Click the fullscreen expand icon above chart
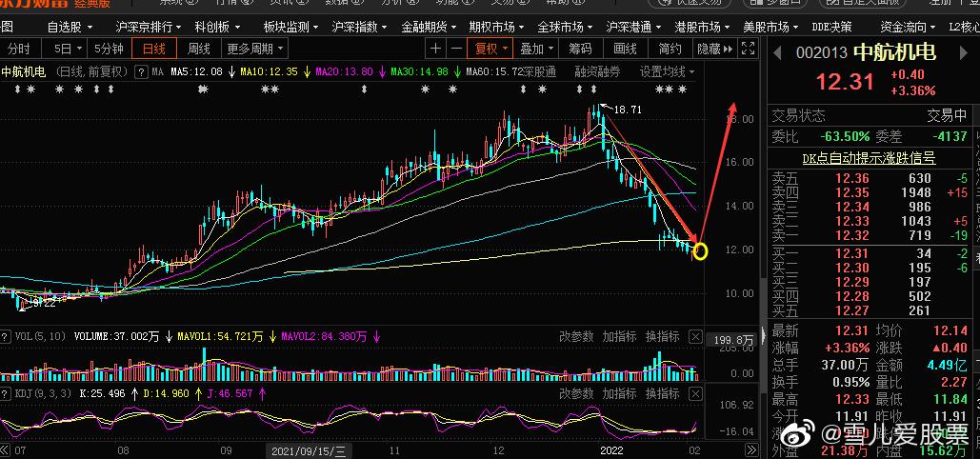The height and width of the screenshot is (459, 980). [748, 49]
